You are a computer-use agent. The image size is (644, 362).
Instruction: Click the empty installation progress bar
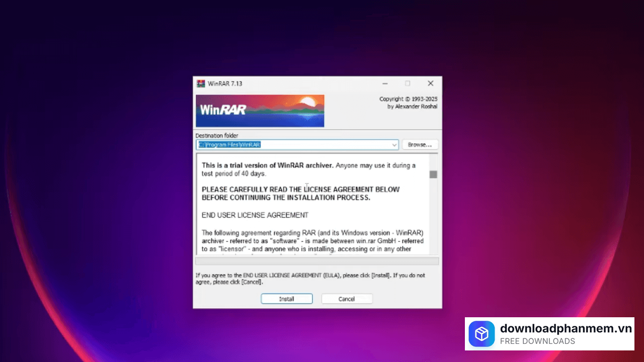tap(317, 261)
